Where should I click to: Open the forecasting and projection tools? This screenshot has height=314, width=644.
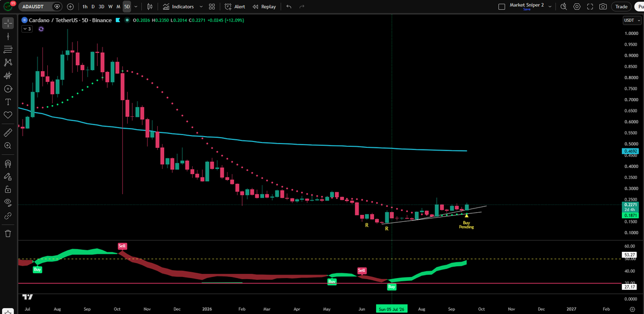[8, 76]
